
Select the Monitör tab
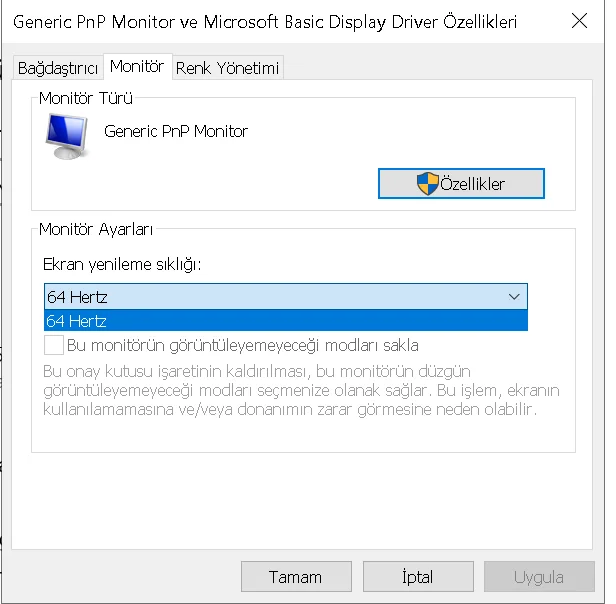[x=137, y=66]
